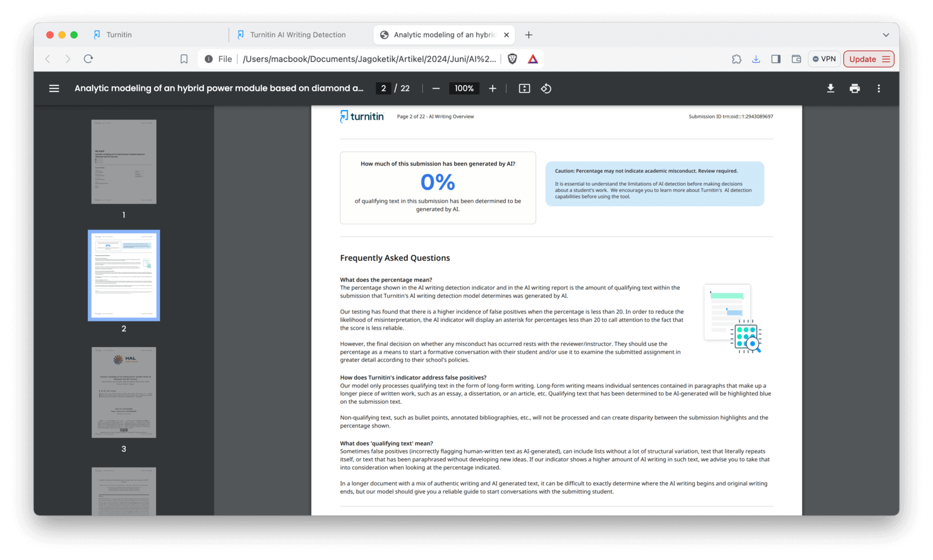The height and width of the screenshot is (560, 933).
Task: Open the tab search dropdown
Action: tap(885, 34)
